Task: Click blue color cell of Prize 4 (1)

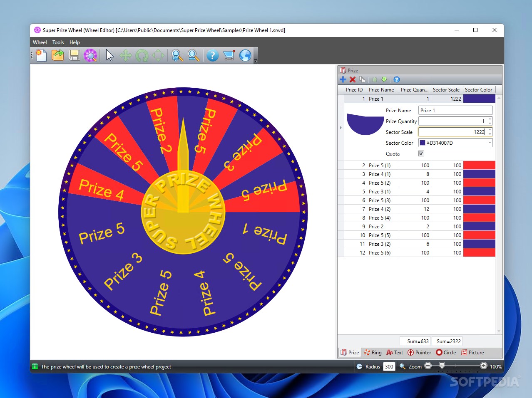Action: 479,174
